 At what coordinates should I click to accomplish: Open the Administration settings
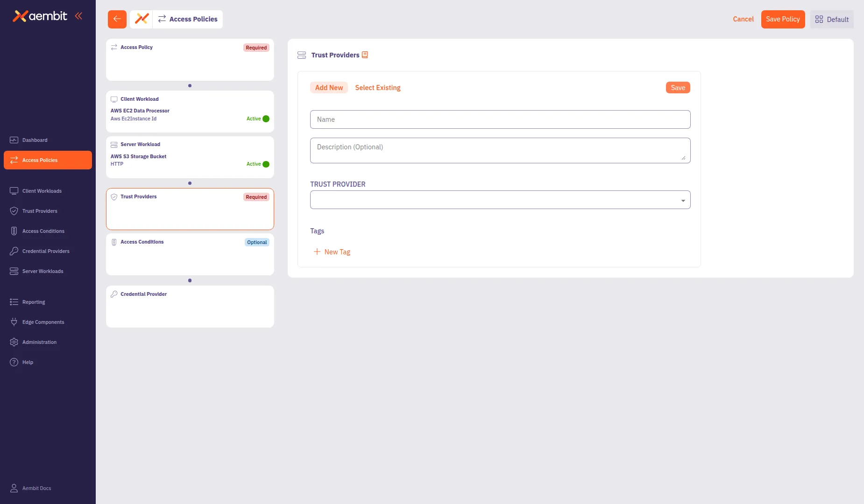coord(39,342)
